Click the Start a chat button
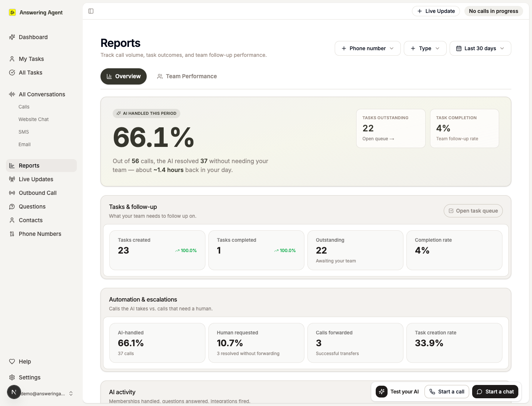532x406 pixels. click(x=495, y=392)
